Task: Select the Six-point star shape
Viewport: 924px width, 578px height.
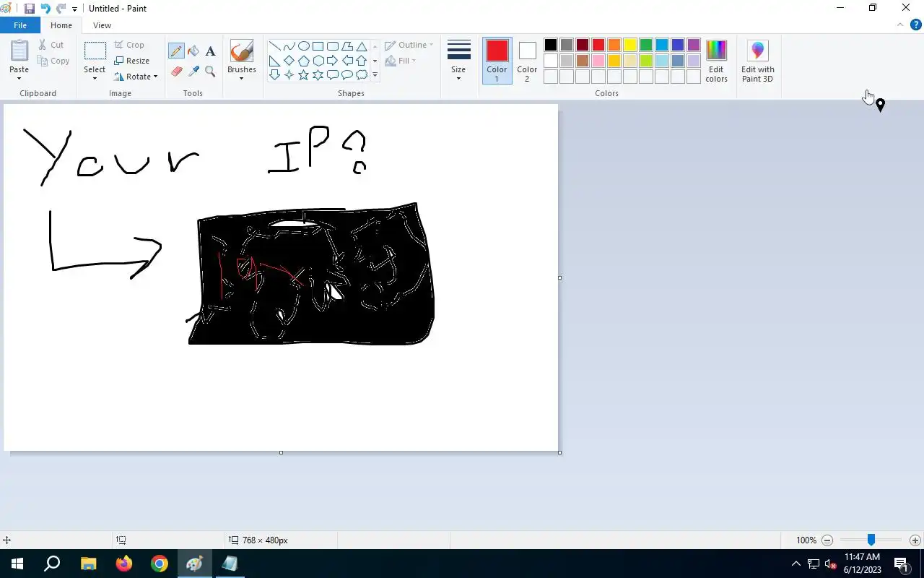Action: (x=318, y=75)
